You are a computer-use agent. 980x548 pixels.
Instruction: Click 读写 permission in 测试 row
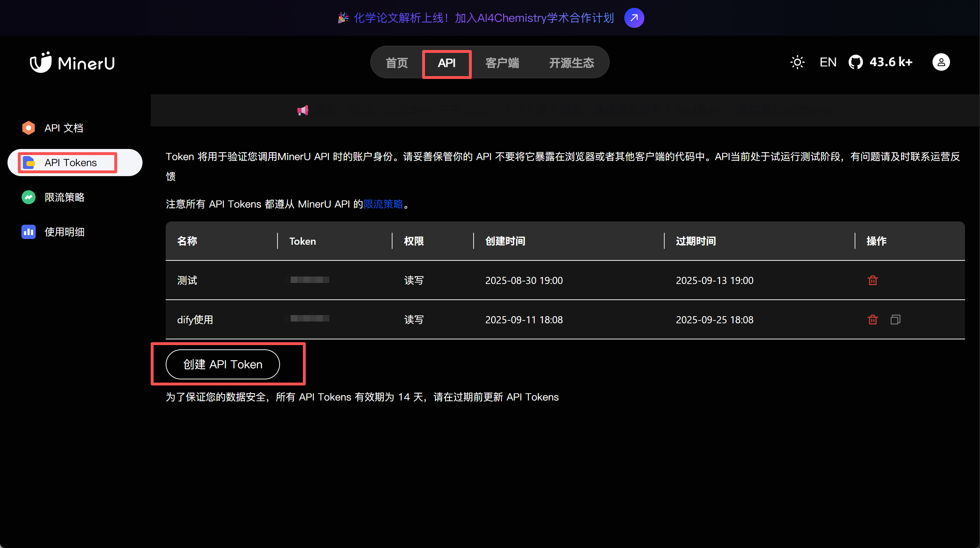click(x=414, y=280)
